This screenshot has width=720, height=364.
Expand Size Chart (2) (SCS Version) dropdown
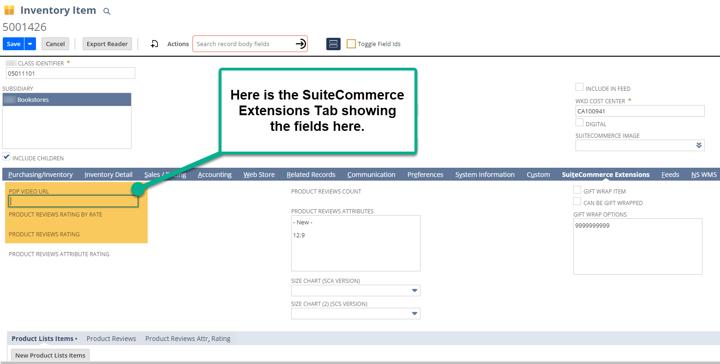point(415,314)
